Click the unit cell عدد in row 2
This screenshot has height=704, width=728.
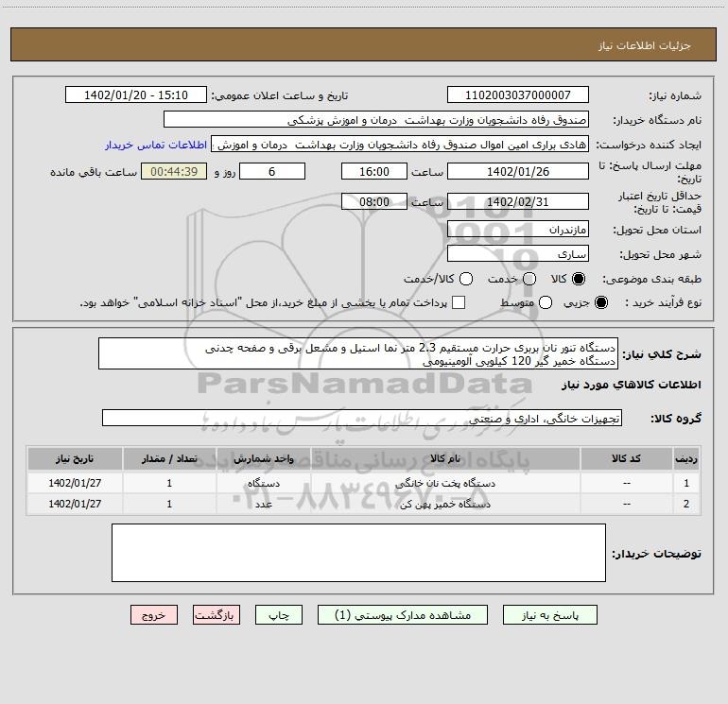pos(263,504)
